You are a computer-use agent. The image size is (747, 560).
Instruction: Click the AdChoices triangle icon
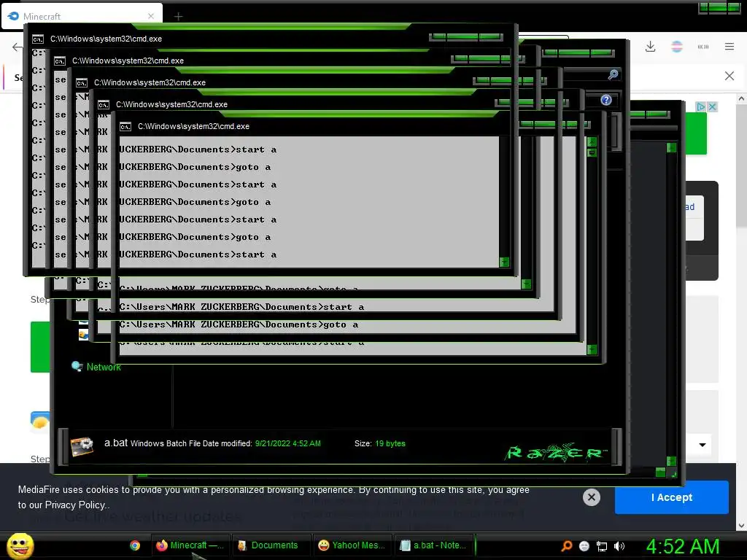click(x=701, y=106)
